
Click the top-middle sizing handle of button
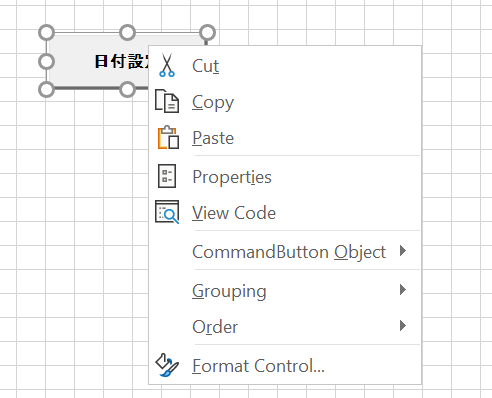pyautogui.click(x=127, y=33)
